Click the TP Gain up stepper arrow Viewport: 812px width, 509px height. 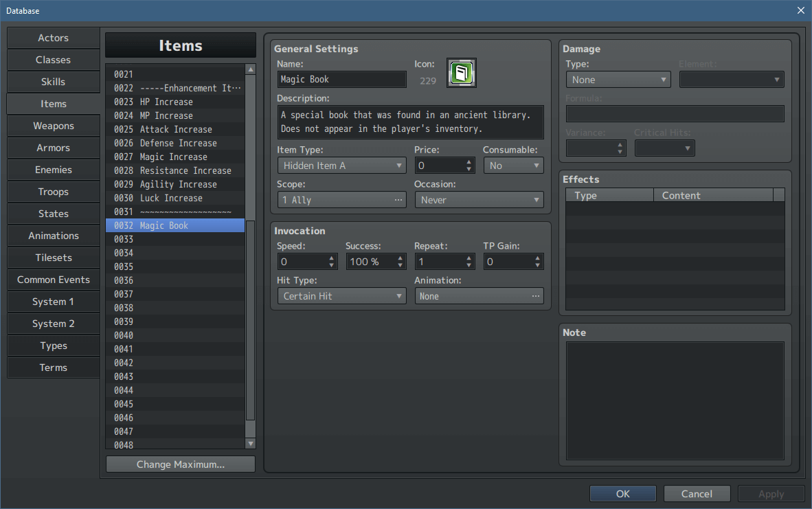click(538, 258)
